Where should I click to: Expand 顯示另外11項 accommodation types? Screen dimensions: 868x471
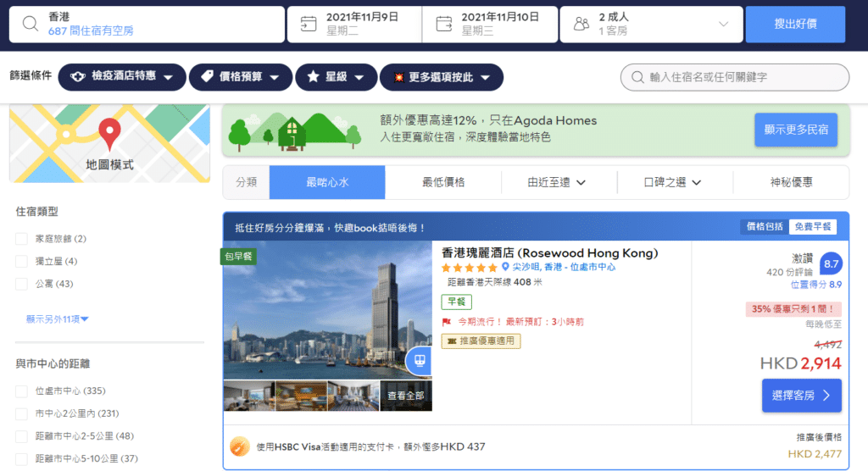pyautogui.click(x=57, y=319)
